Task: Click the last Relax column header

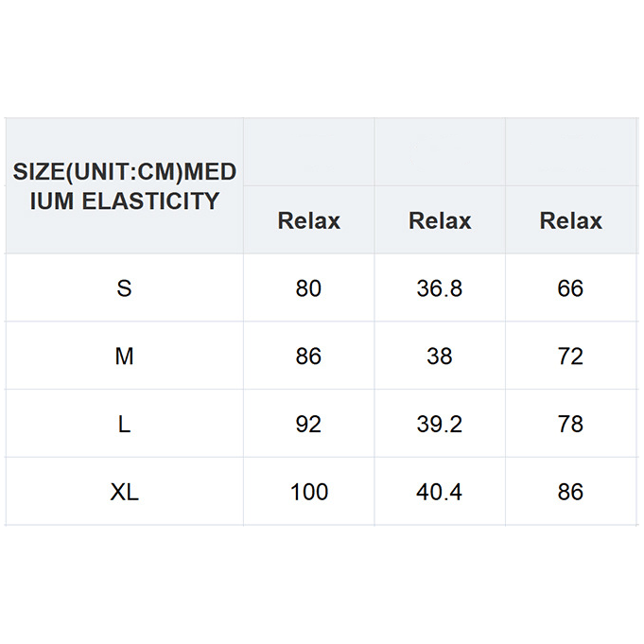Action: (x=570, y=220)
